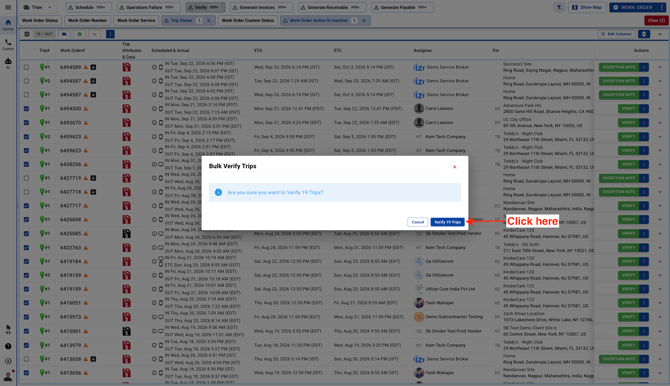This screenshot has width=670, height=386.
Task: Click the green check icon in table toolbar
Action: (x=79, y=34)
